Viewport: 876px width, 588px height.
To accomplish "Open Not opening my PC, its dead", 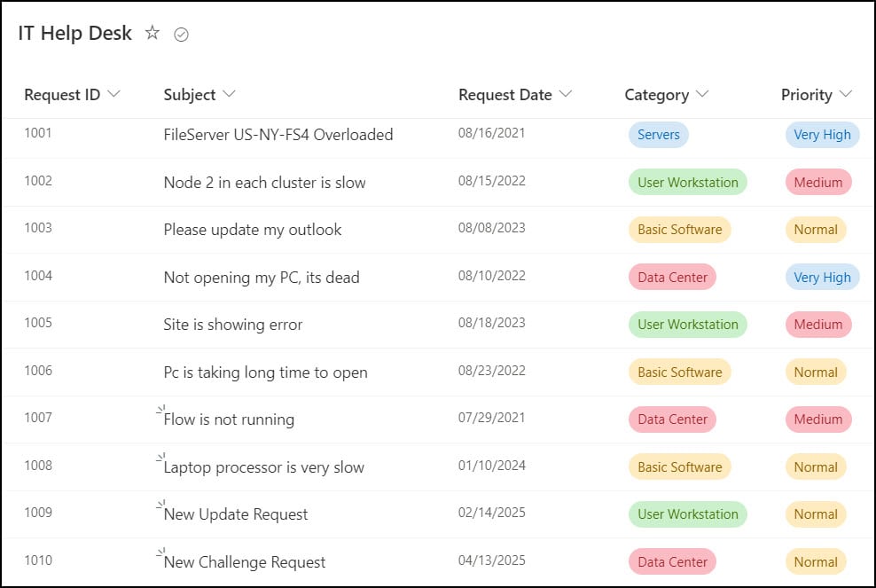I will pos(262,278).
